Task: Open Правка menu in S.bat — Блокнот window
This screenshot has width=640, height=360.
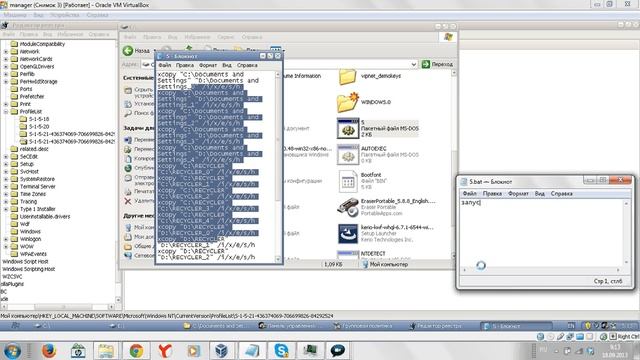Action: pyautogui.click(x=492, y=193)
